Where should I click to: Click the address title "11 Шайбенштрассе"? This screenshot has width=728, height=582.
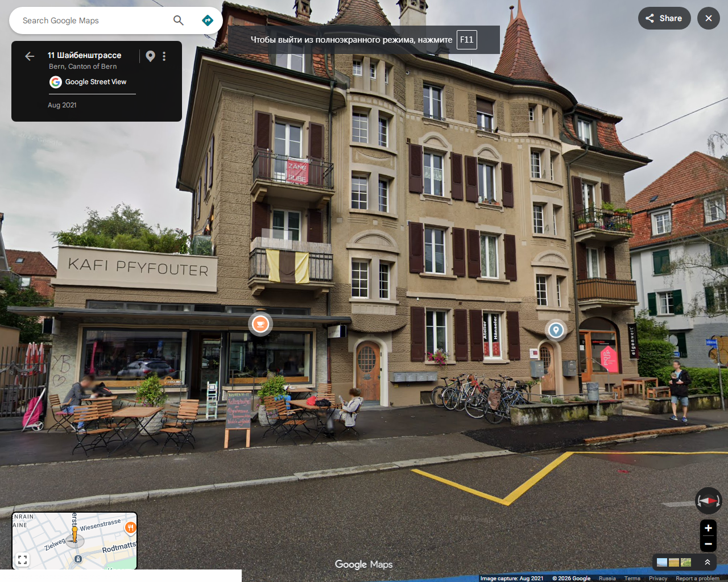coord(85,55)
